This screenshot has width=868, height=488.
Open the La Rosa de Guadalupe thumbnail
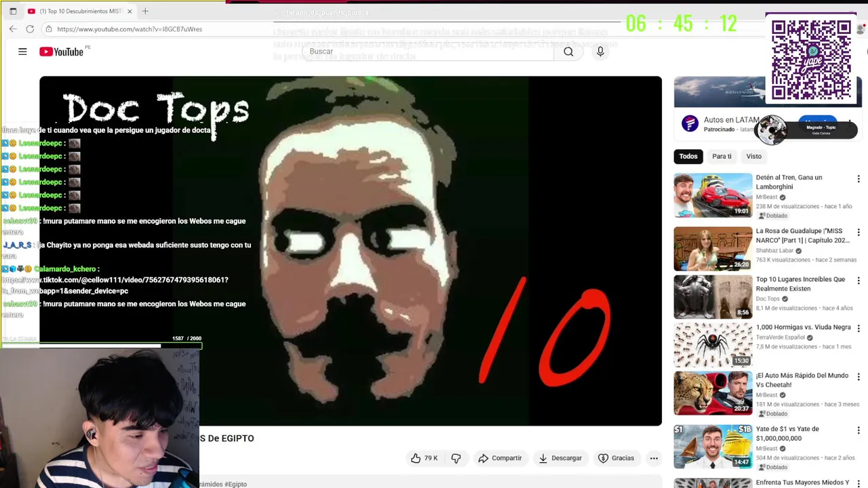click(x=713, y=249)
